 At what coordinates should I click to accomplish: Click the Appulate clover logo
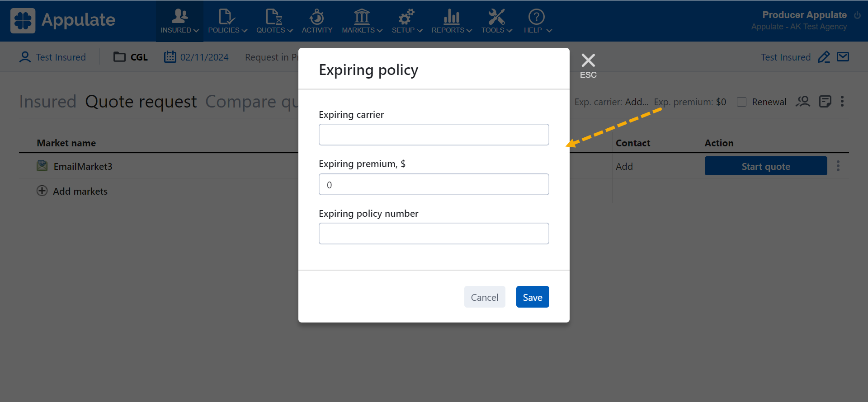coord(23,21)
